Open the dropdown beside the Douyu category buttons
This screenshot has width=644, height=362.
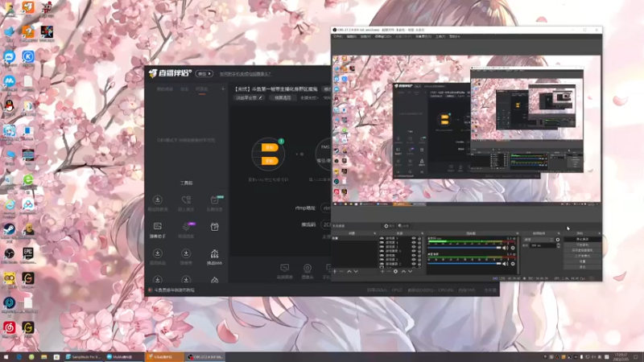pyautogui.click(x=309, y=97)
